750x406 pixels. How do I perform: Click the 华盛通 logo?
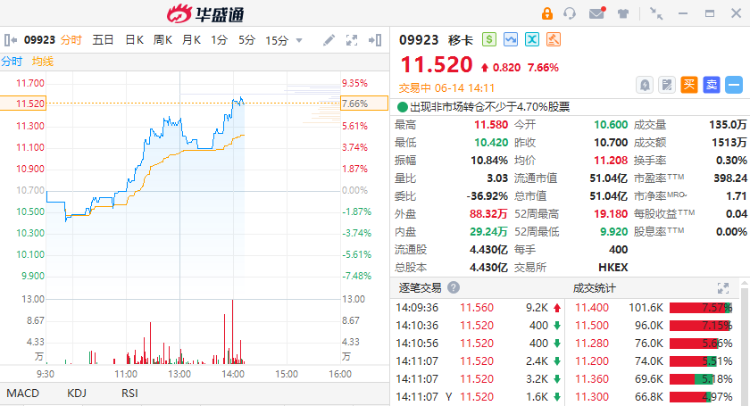point(205,13)
